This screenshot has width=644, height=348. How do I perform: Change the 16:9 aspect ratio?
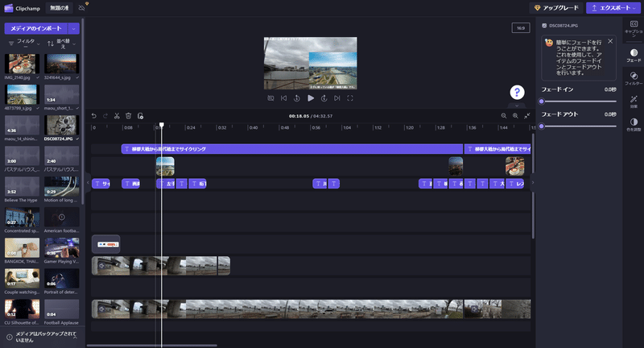pyautogui.click(x=520, y=28)
